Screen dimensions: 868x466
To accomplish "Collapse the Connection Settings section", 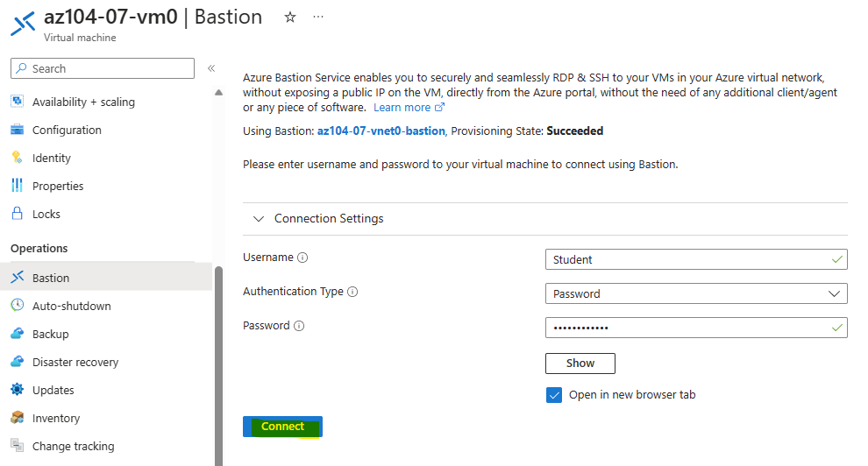I will pos(258,219).
